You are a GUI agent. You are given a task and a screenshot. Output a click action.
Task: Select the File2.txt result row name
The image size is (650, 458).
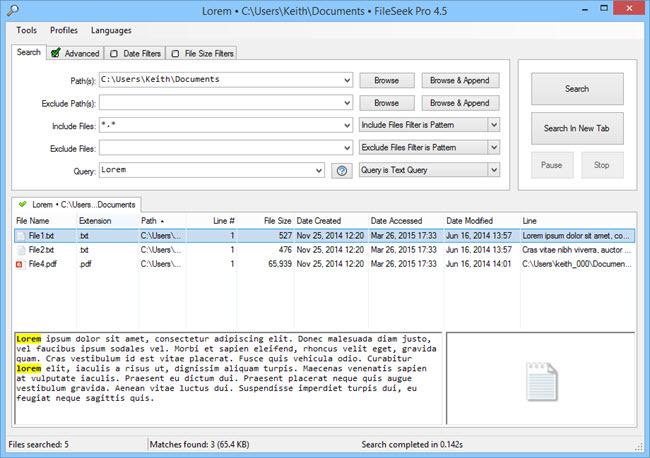41,250
